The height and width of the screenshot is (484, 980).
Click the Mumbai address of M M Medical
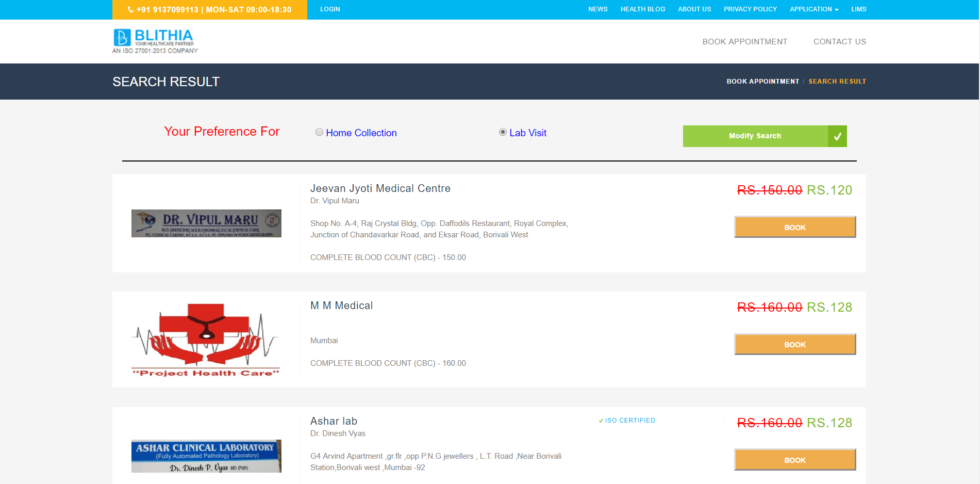pos(324,341)
